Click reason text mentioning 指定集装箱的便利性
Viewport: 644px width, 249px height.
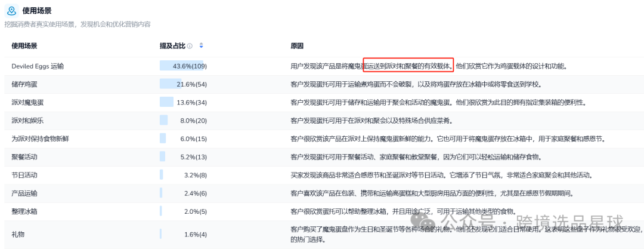[439, 103]
